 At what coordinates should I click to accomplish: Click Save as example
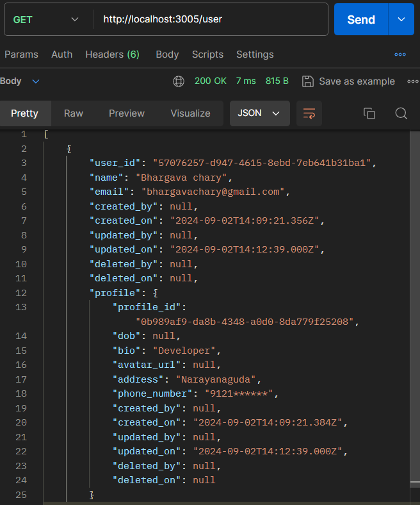point(357,81)
